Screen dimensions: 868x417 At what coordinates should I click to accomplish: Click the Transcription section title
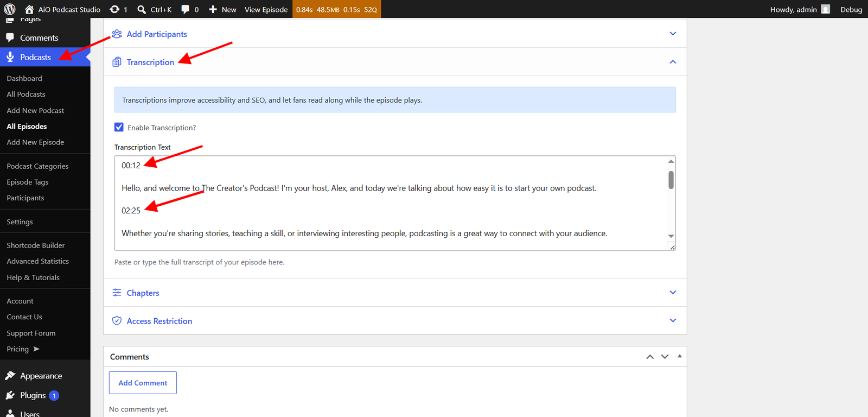click(x=150, y=62)
